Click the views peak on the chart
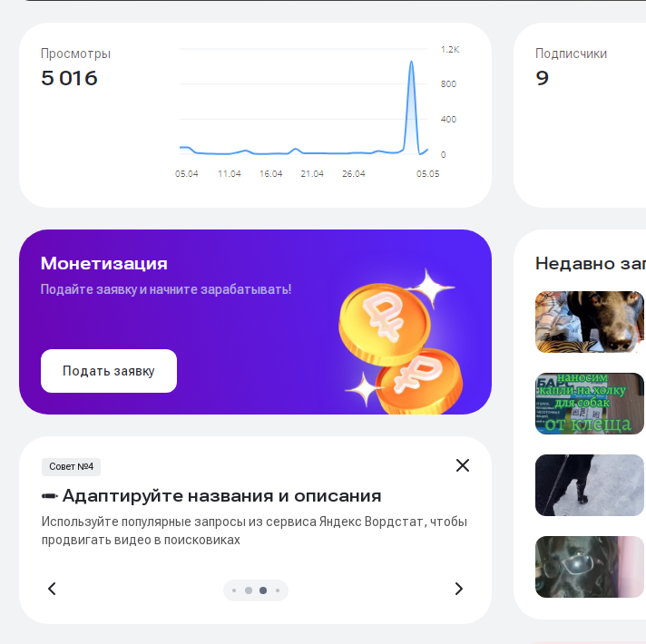646x644 pixels. point(411,63)
